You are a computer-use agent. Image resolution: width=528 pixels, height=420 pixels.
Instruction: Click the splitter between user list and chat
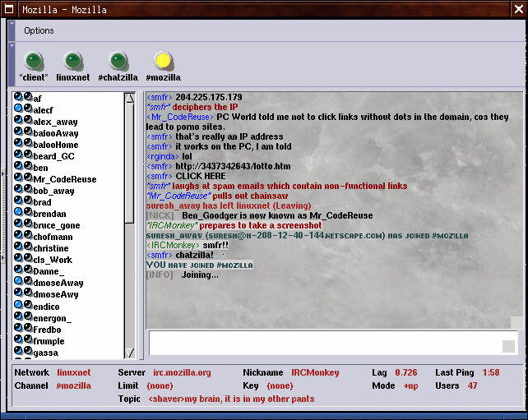tap(141, 225)
